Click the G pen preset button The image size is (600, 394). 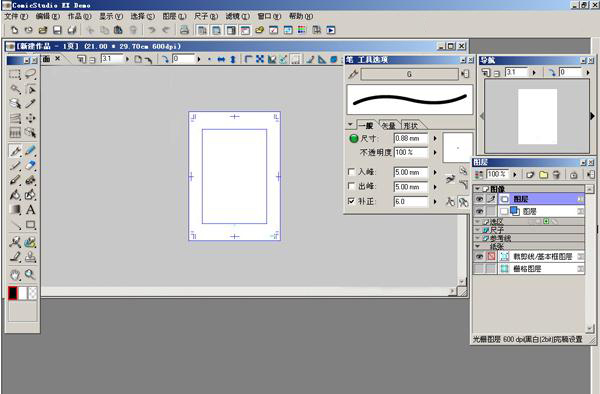409,74
